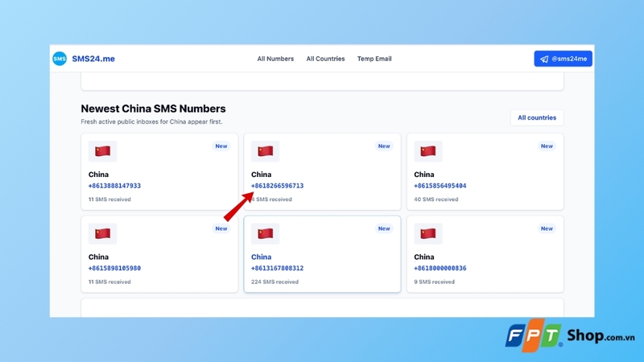The image size is (644, 362).
Task: Open the Temp Email page
Action: [374, 59]
